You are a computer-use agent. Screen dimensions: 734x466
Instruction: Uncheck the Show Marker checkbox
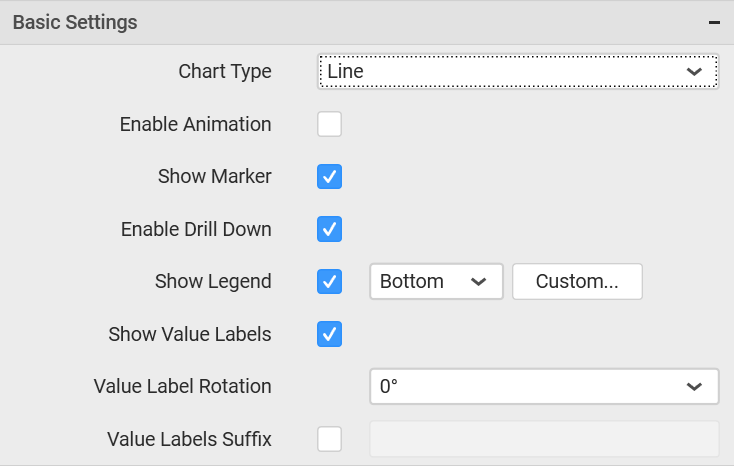point(329,177)
